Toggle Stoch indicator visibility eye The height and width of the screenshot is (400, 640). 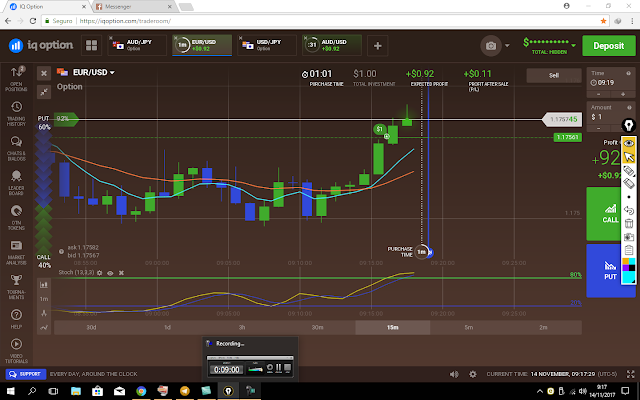(110, 273)
